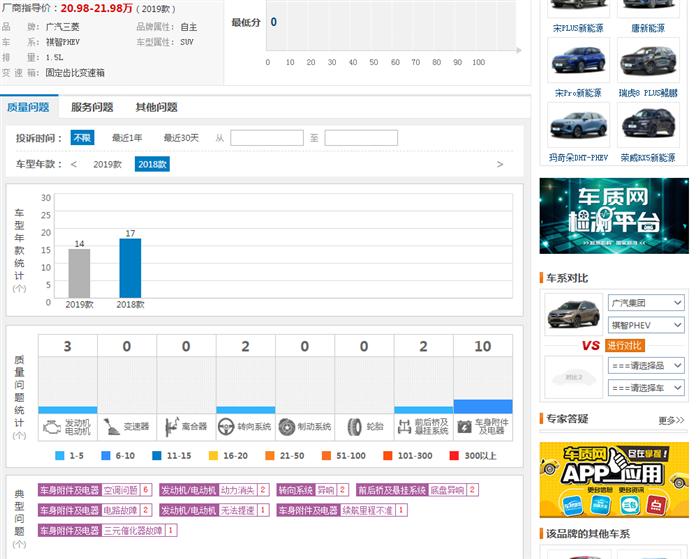Image resolution: width=700 pixels, height=559 pixels.
Task: Click the tire (轮胎) category icon
Action: coord(354,427)
